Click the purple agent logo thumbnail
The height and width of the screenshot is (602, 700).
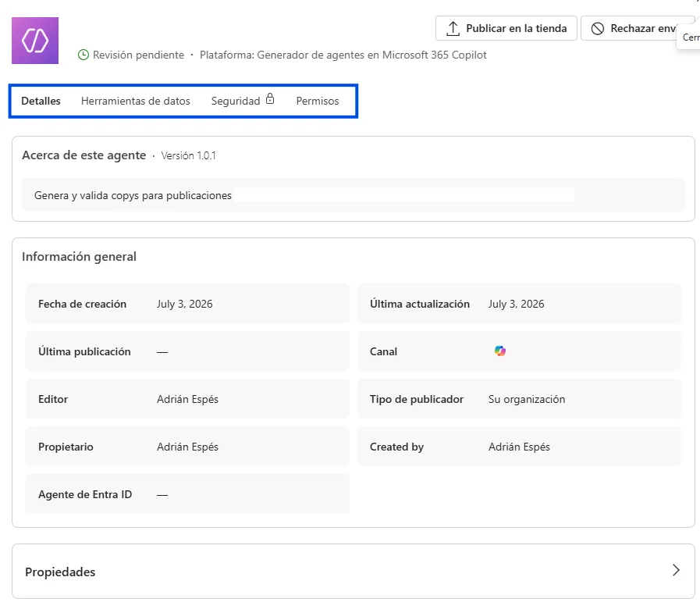(x=35, y=41)
